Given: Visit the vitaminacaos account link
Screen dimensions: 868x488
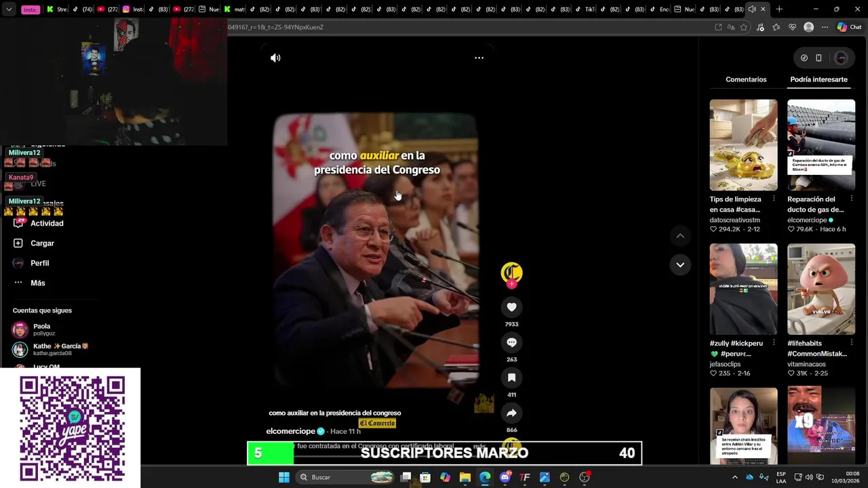Looking at the screenshot, I should pyautogui.click(x=807, y=365).
